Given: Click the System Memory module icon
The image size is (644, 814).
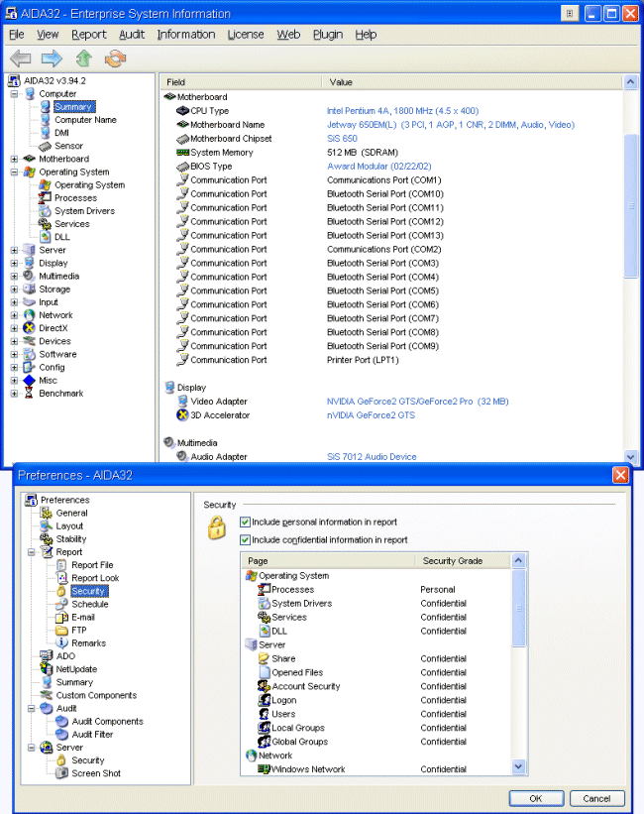Looking at the screenshot, I should (182, 152).
